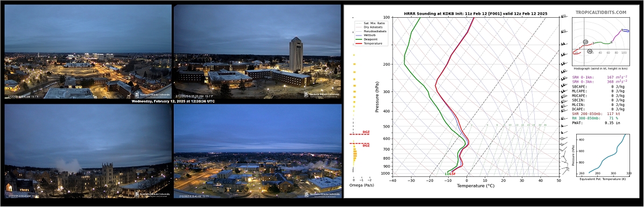The height and width of the screenshot is (207, 644).
Task: Click the Omega (Pa/s) axis label
Action: point(360,185)
